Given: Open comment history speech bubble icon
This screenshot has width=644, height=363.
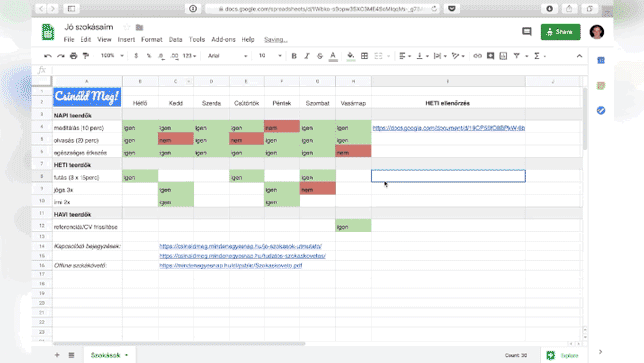Looking at the screenshot, I should pos(527,31).
